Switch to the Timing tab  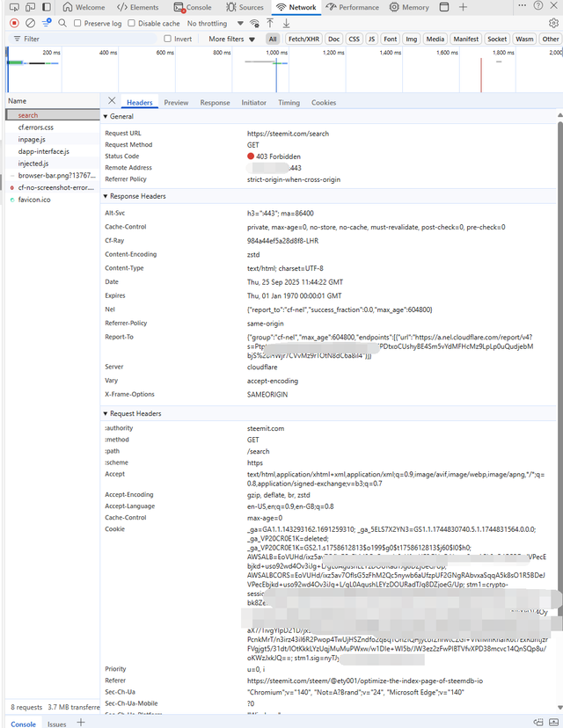point(289,103)
